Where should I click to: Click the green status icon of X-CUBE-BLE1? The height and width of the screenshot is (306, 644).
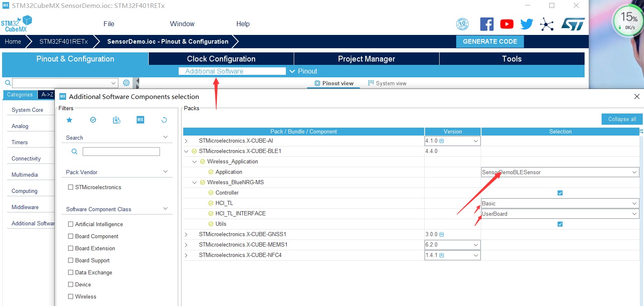194,151
